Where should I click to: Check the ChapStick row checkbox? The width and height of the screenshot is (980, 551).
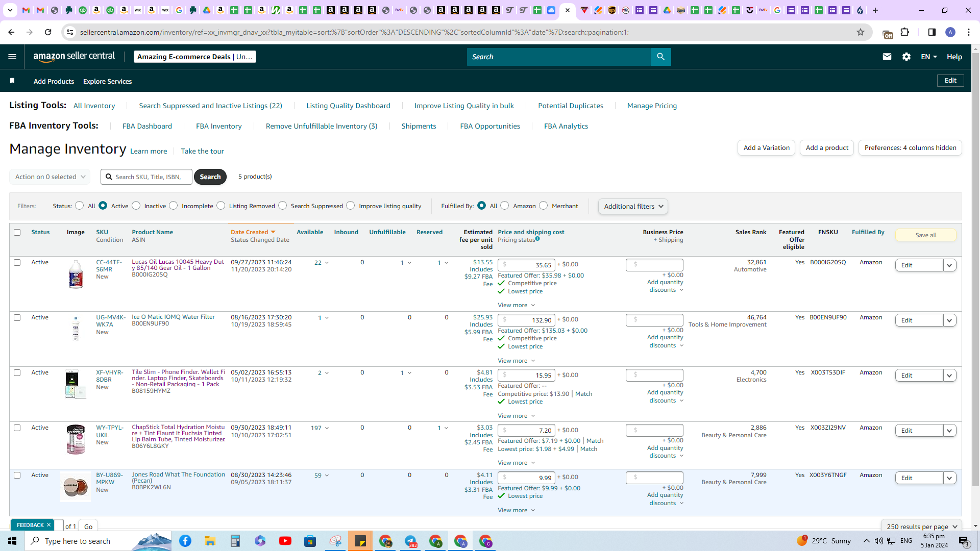tap(17, 428)
